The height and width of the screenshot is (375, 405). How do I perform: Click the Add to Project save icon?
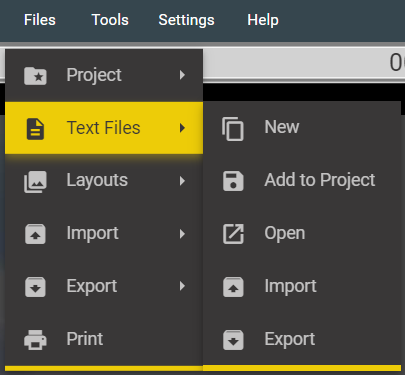tap(233, 181)
